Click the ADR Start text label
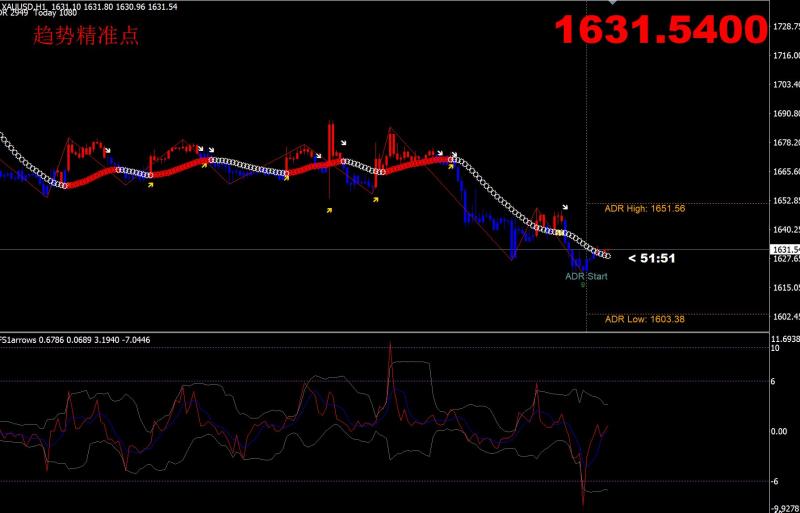The width and height of the screenshot is (800, 513). [586, 276]
